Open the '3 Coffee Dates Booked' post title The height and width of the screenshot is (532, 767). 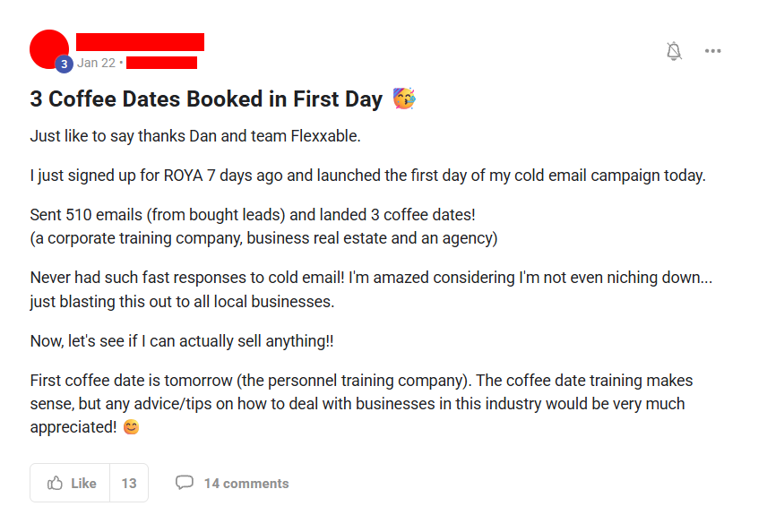pos(206,99)
